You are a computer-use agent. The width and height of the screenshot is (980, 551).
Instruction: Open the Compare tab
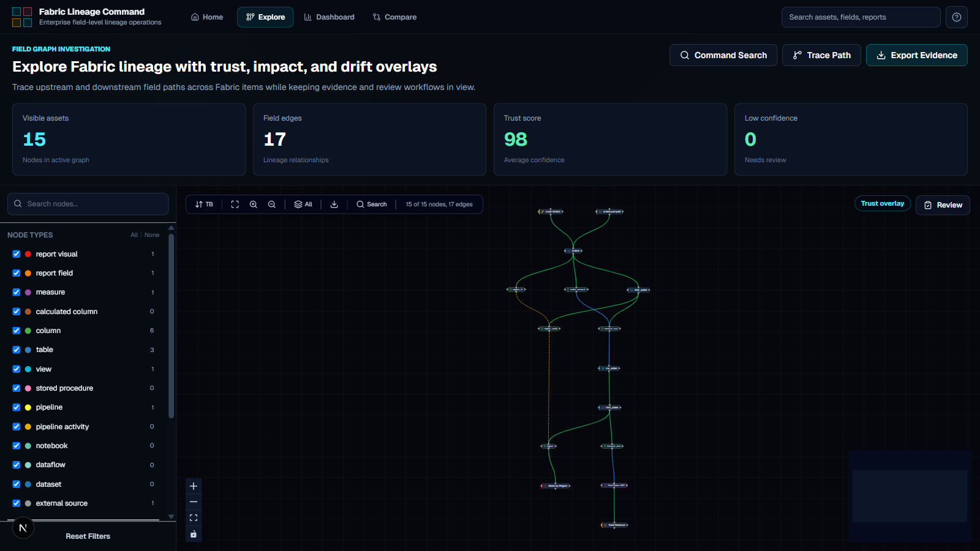tap(394, 17)
